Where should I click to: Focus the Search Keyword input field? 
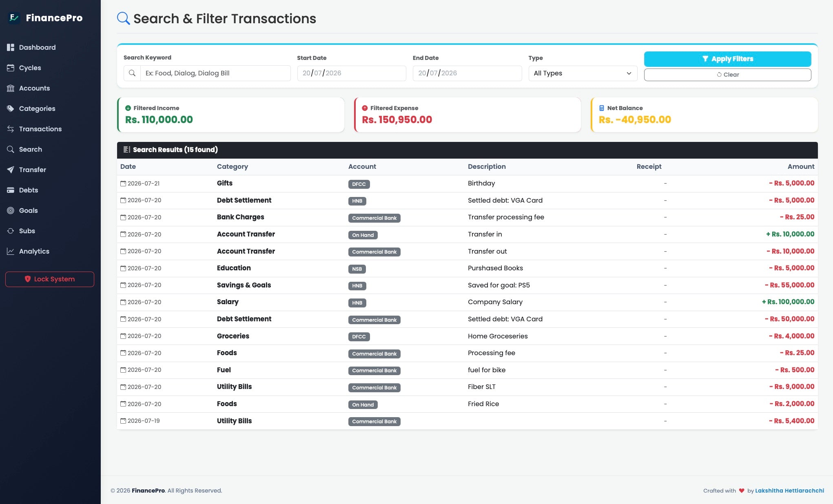(x=215, y=73)
